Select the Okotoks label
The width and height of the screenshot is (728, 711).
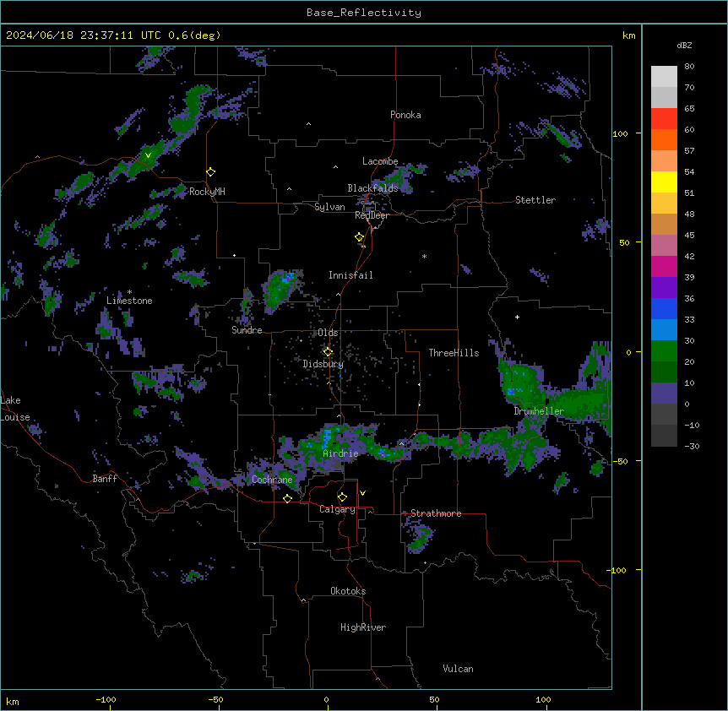click(x=348, y=591)
